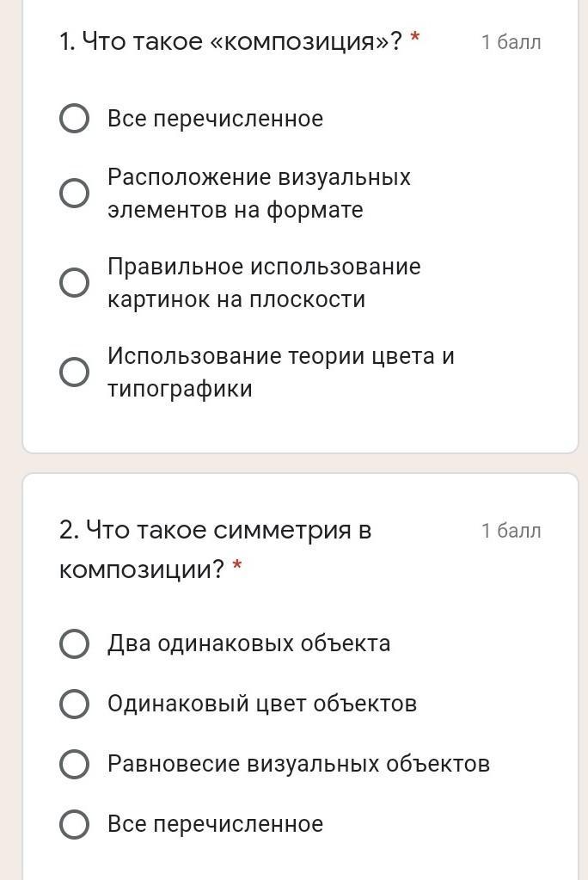Screen dimensions: 588x880
Task: Pick radio circle for «Использование теории цвета и типографики»
Action: coord(74,372)
